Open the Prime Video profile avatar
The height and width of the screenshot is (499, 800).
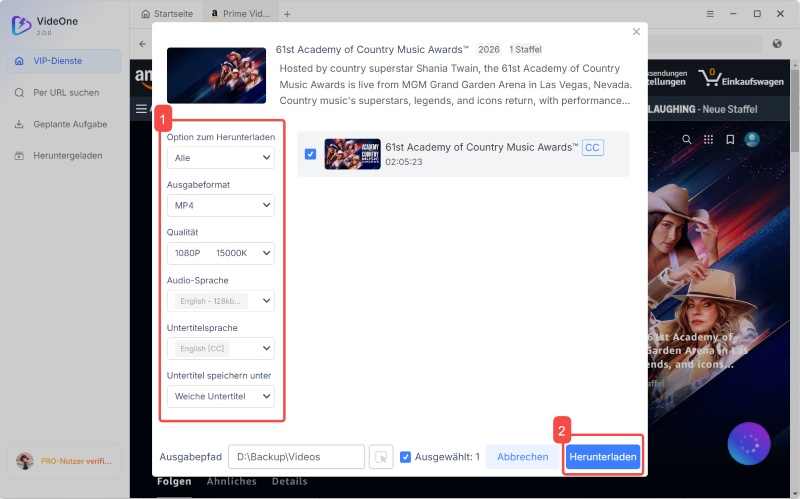tap(752, 139)
